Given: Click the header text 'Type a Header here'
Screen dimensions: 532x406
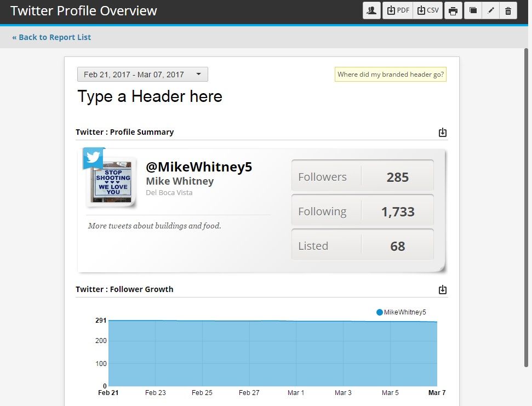Looking at the screenshot, I should pos(150,96).
